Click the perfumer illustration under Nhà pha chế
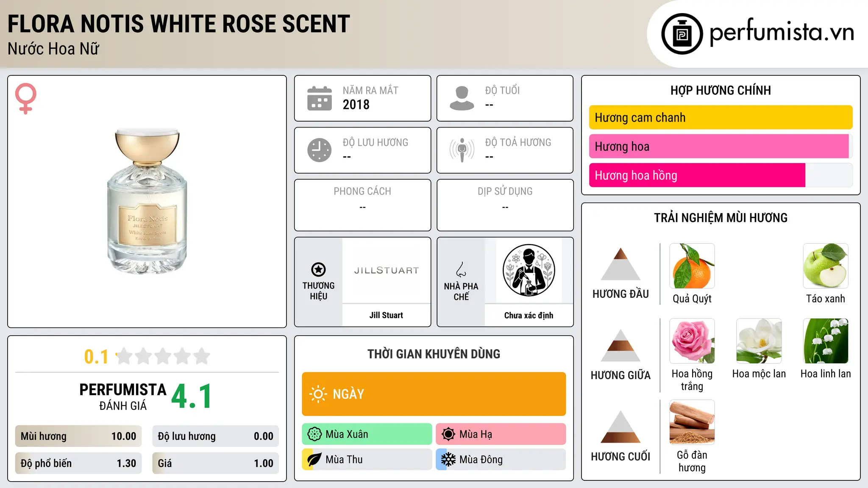The height and width of the screenshot is (488, 868). pos(529,270)
